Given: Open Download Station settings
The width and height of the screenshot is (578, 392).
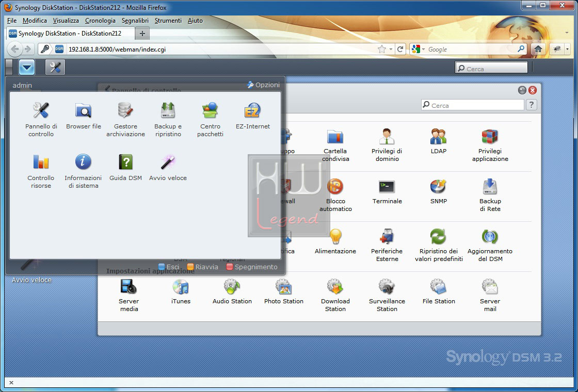Looking at the screenshot, I should pos(335,296).
